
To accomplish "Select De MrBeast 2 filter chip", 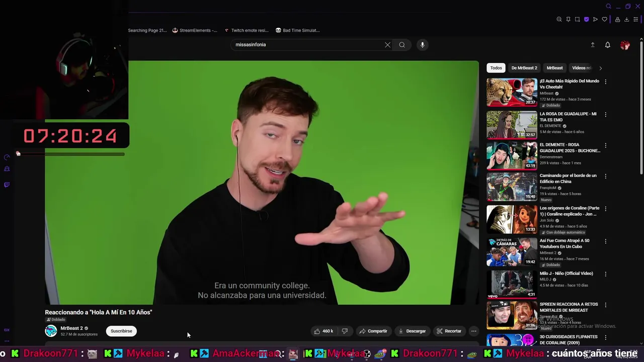I will (524, 68).
